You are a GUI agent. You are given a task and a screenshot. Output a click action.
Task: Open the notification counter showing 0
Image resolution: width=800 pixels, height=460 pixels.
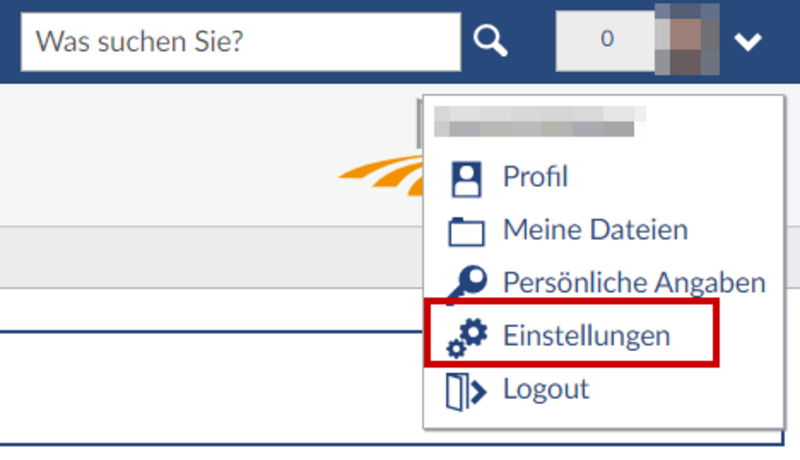(x=606, y=41)
